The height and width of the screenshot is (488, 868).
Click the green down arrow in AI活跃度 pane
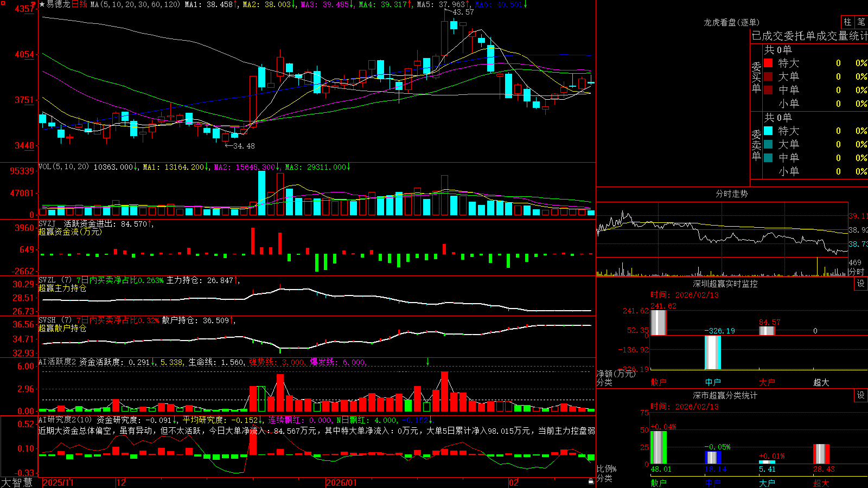click(428, 362)
